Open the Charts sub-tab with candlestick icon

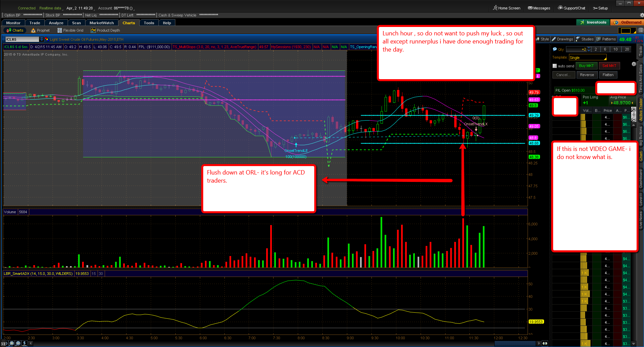coord(15,30)
